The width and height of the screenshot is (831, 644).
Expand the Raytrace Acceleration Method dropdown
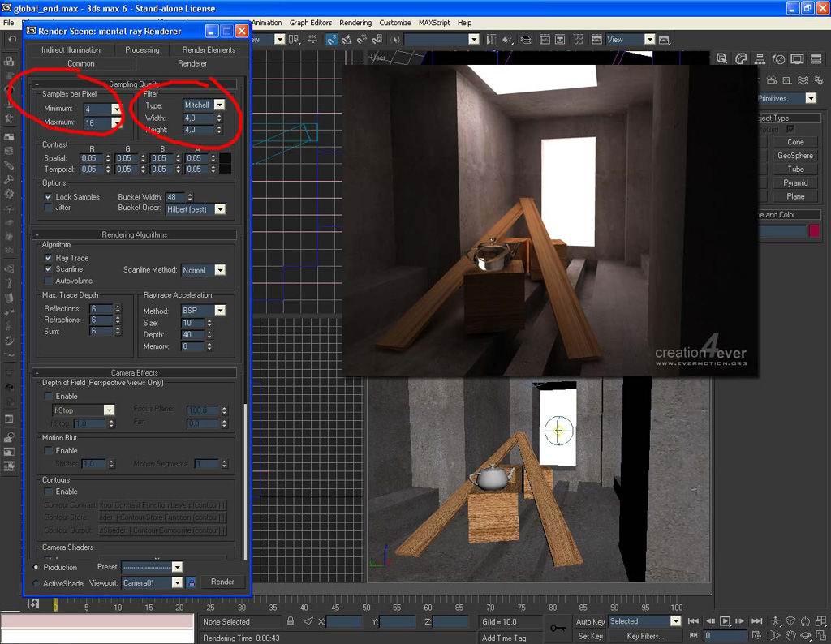219,311
